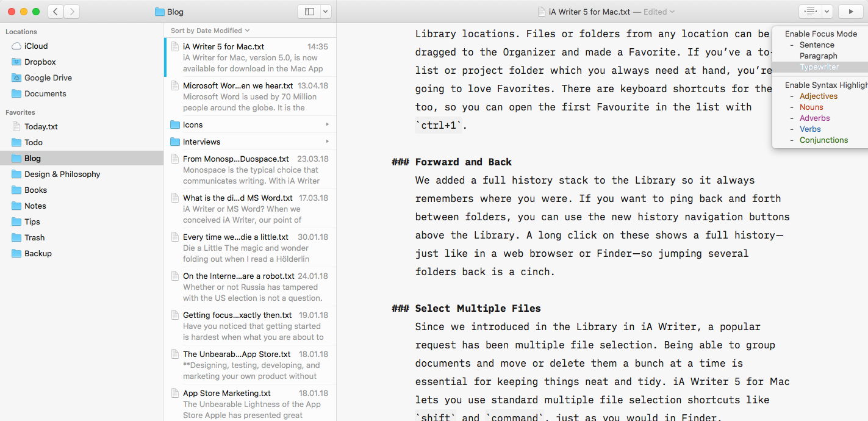The image size is (868, 421).
Task: Select the Design & Philosophy folder
Action: [62, 174]
